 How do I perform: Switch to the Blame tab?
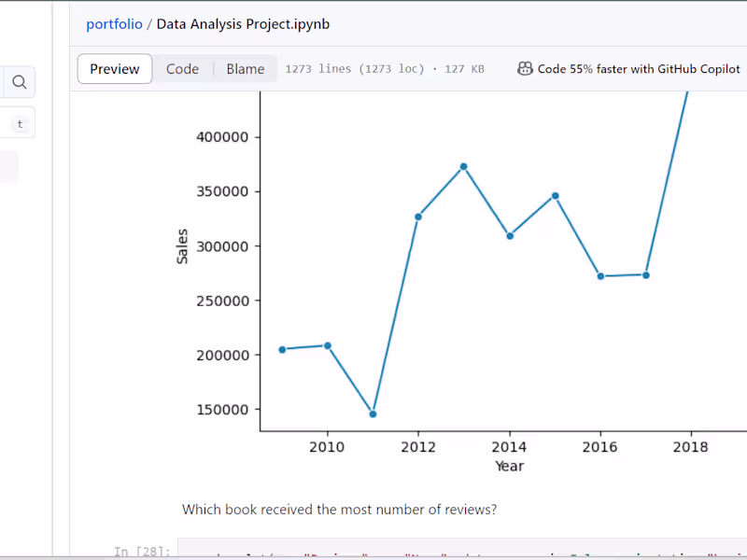point(245,68)
